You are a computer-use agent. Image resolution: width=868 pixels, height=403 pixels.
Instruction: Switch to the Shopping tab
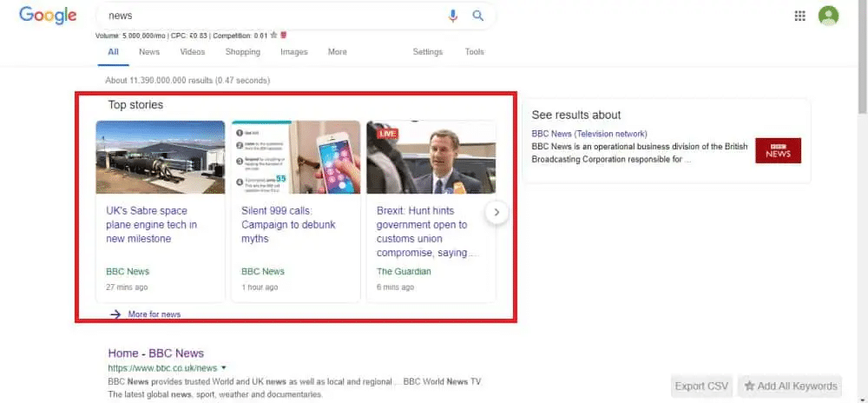click(x=242, y=51)
